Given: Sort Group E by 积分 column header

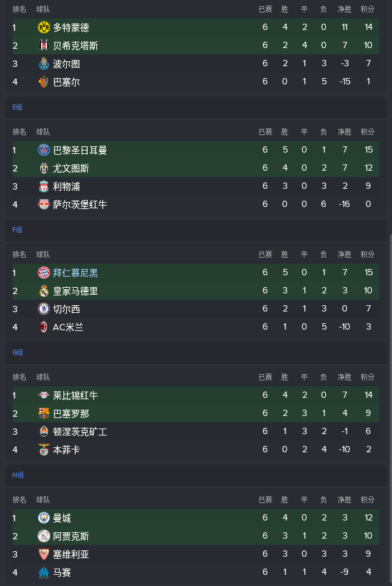Looking at the screenshot, I should pos(368,132).
